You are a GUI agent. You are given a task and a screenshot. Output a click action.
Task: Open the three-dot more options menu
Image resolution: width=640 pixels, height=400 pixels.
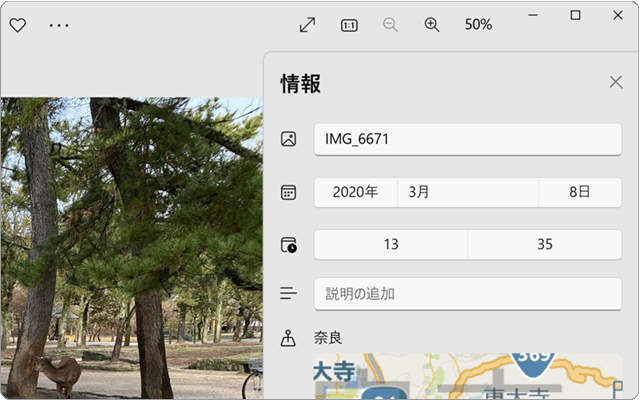(x=59, y=25)
